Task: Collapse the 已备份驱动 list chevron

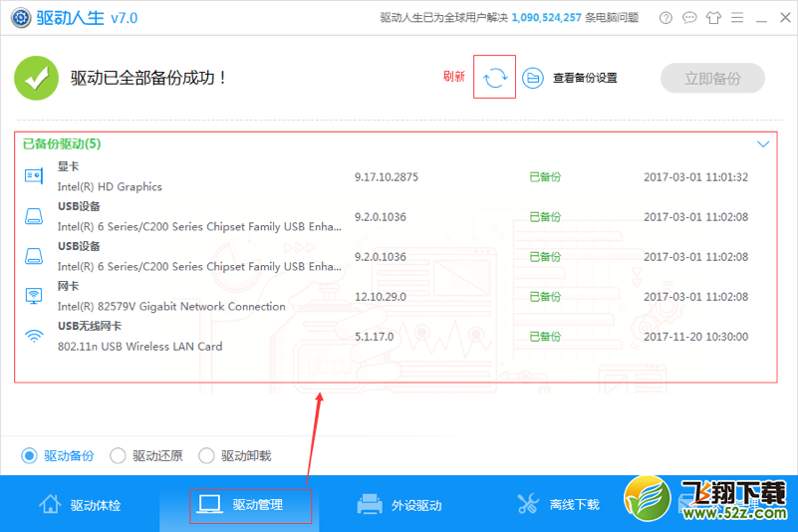Action: [x=762, y=144]
